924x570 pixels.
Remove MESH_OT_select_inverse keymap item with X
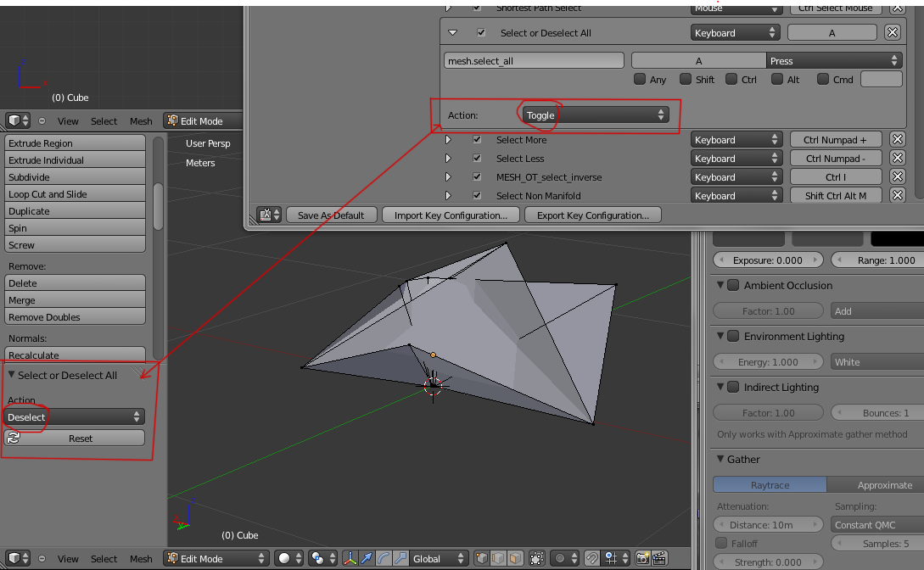[897, 177]
